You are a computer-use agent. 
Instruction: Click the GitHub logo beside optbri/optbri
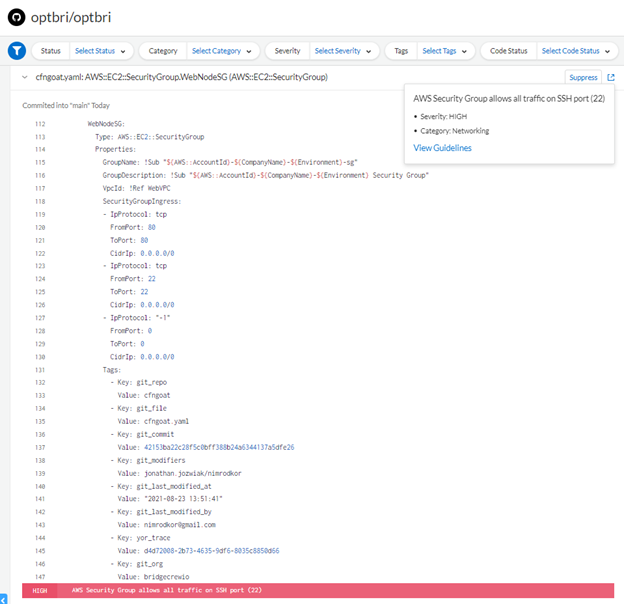[16, 17]
